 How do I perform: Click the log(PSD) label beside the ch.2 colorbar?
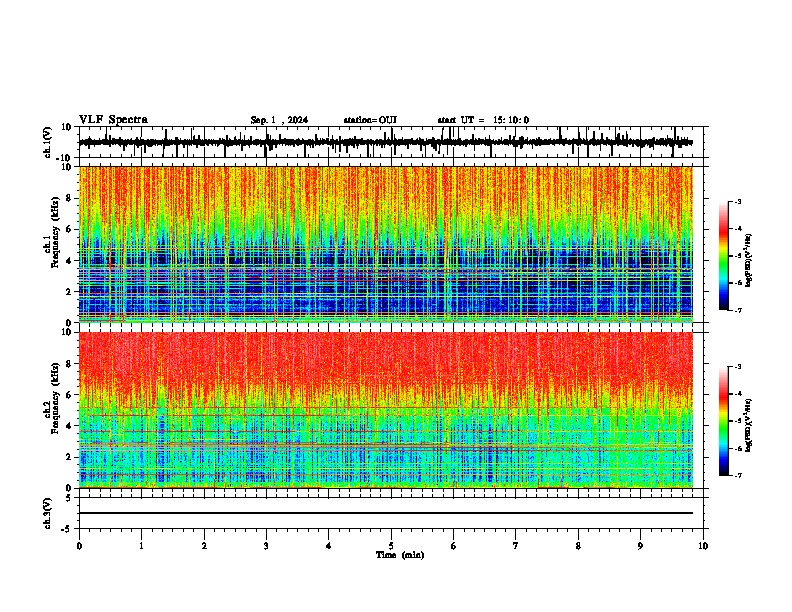pos(749,425)
